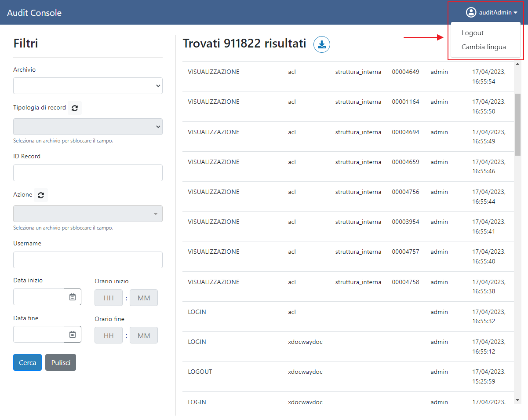Click LOGIN row at 16:55:32
Viewport: 528px width, 420px height.
(x=348, y=317)
